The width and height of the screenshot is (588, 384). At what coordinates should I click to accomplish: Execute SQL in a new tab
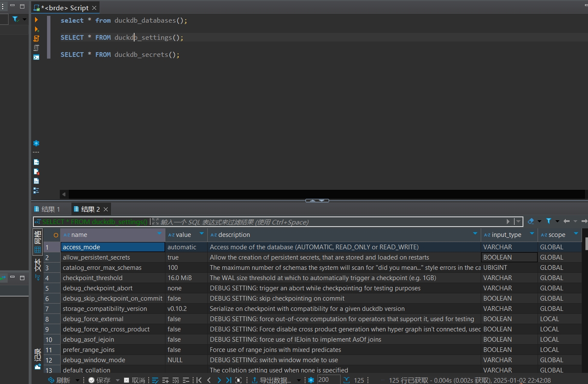point(36,29)
